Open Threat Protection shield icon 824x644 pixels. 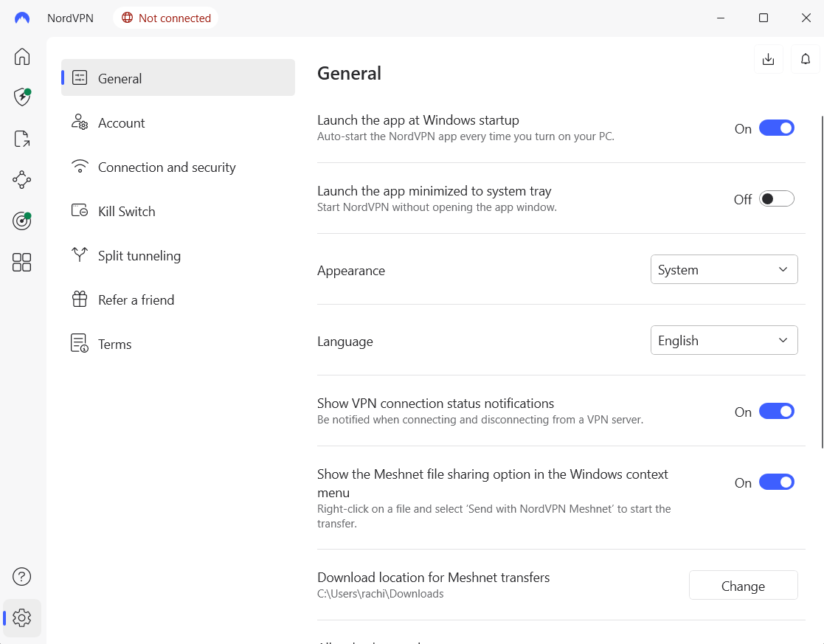click(22, 97)
